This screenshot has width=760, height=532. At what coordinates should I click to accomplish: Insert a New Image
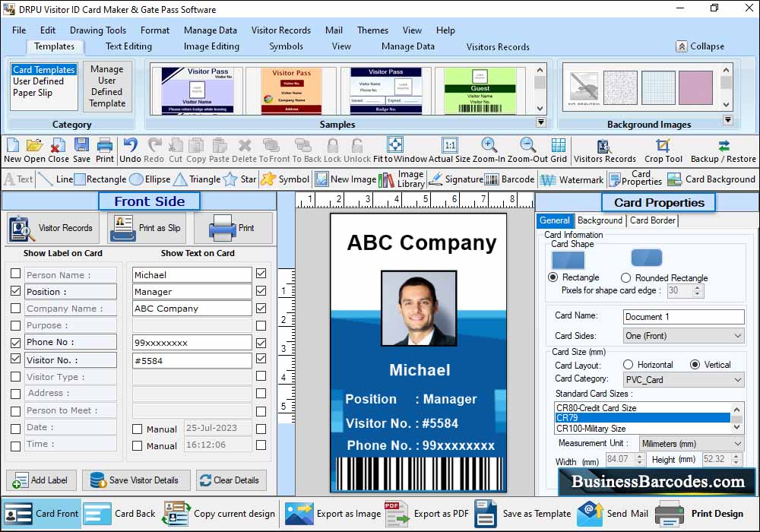pyautogui.click(x=346, y=179)
